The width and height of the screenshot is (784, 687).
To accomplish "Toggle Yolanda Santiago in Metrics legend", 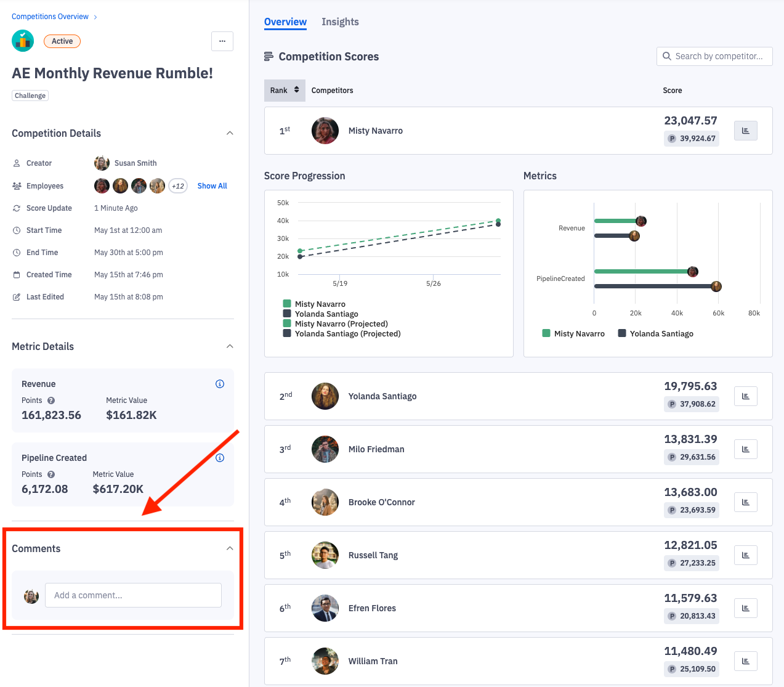I will pos(661,333).
